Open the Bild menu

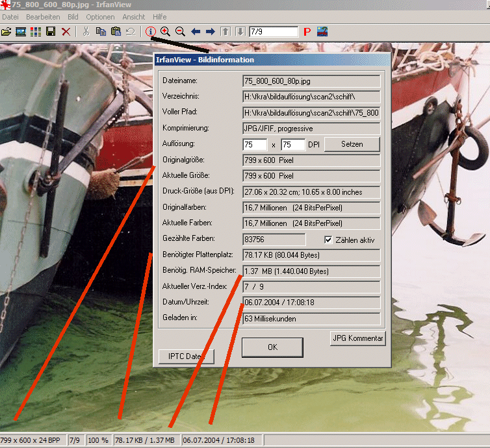click(x=73, y=16)
